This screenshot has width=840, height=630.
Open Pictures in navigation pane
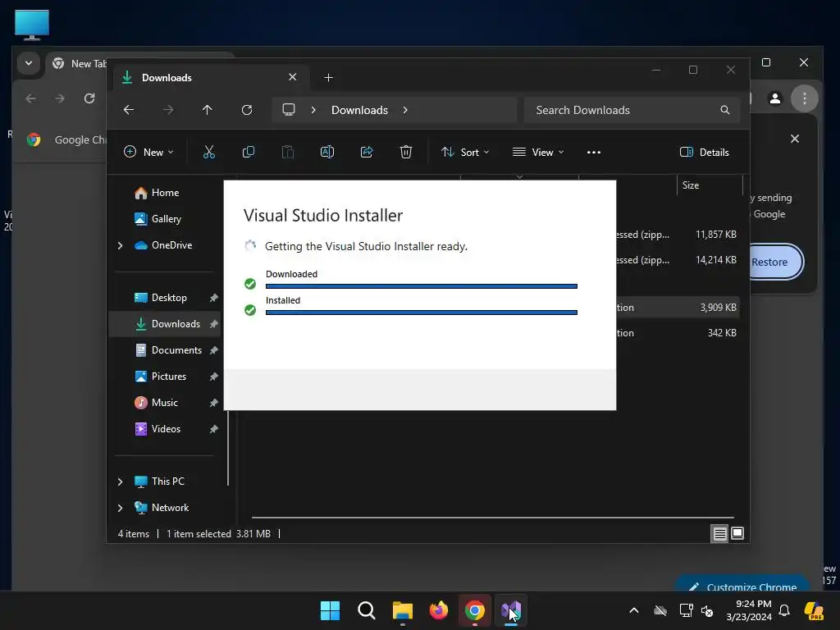coord(169,377)
